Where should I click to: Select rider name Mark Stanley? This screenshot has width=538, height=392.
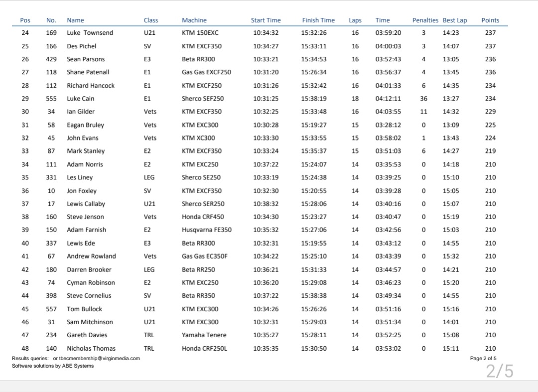86,151
